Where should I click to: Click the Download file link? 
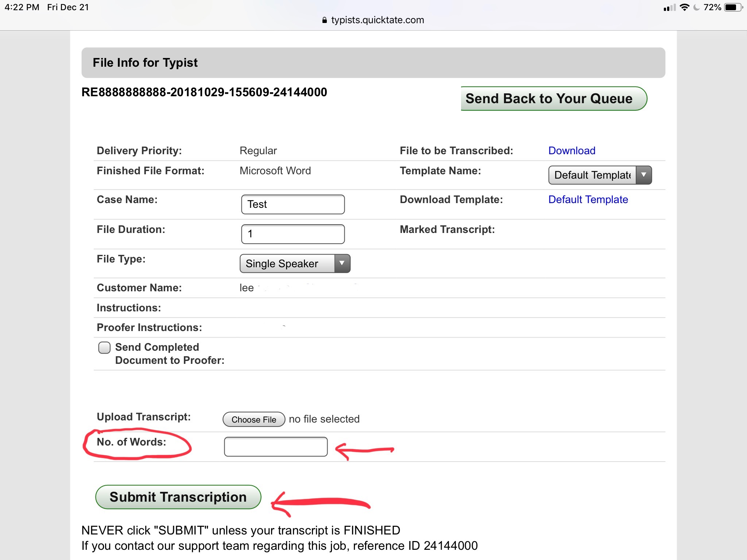point(572,151)
